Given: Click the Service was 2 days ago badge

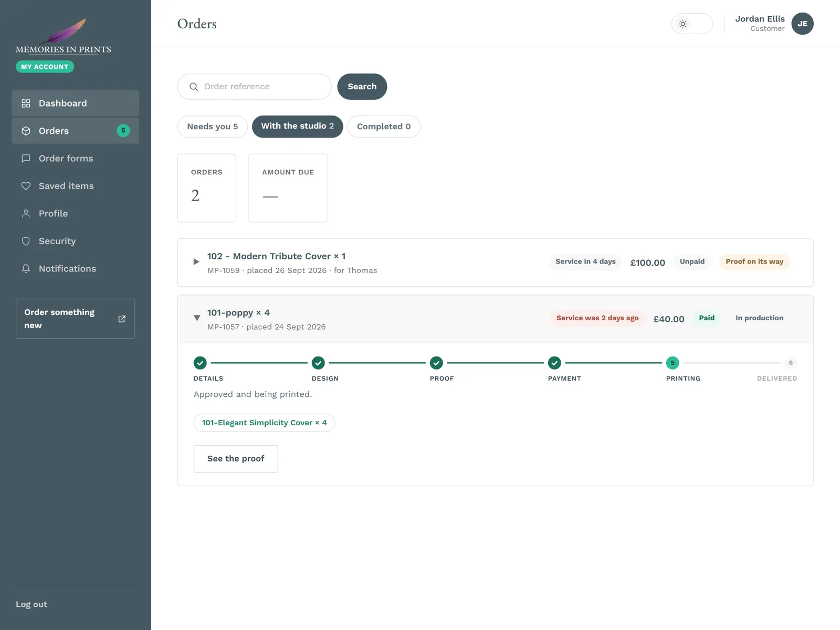Looking at the screenshot, I should pyautogui.click(x=597, y=318).
